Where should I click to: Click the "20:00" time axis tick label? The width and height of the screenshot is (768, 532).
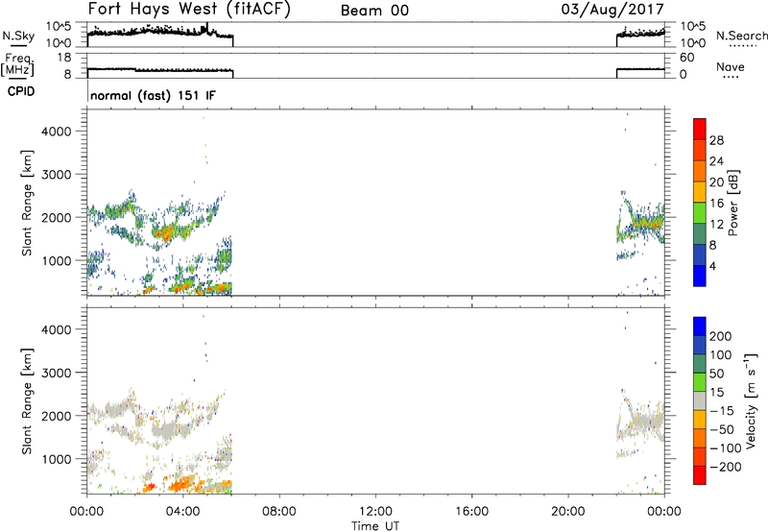(567, 512)
